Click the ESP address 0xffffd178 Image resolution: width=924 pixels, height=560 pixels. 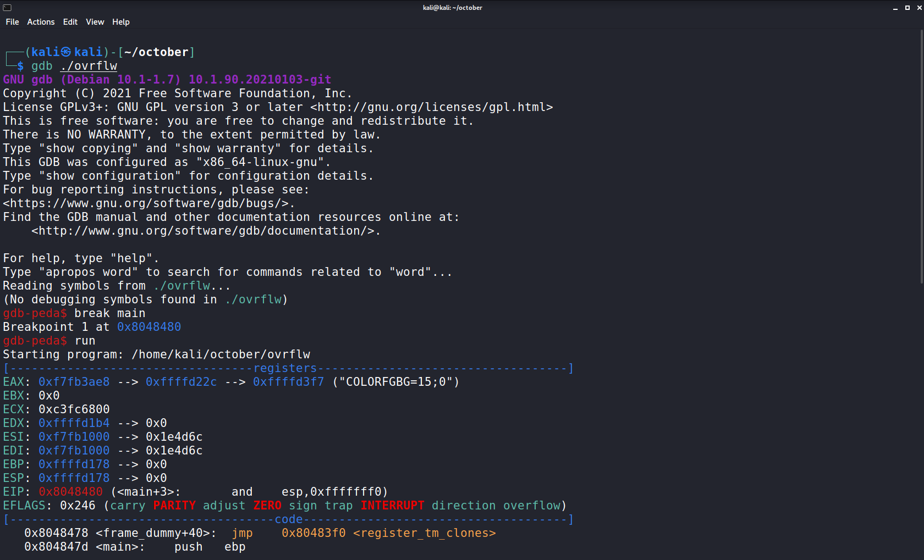(74, 478)
